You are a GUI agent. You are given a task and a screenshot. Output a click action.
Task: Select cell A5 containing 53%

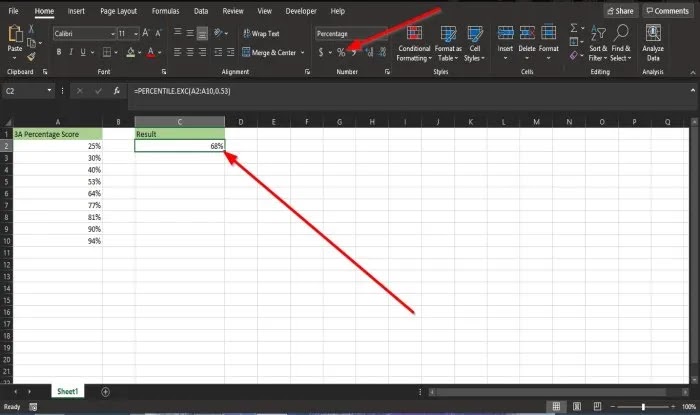pos(58,182)
